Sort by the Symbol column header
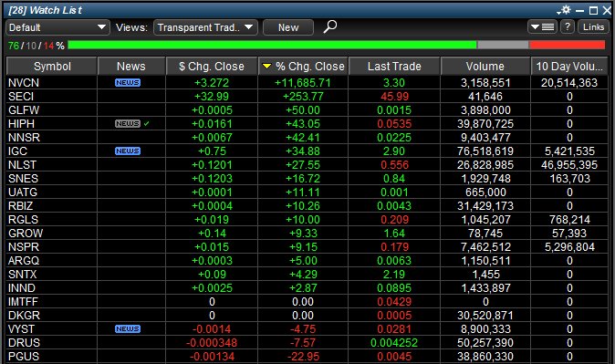615x364 pixels. click(52, 67)
